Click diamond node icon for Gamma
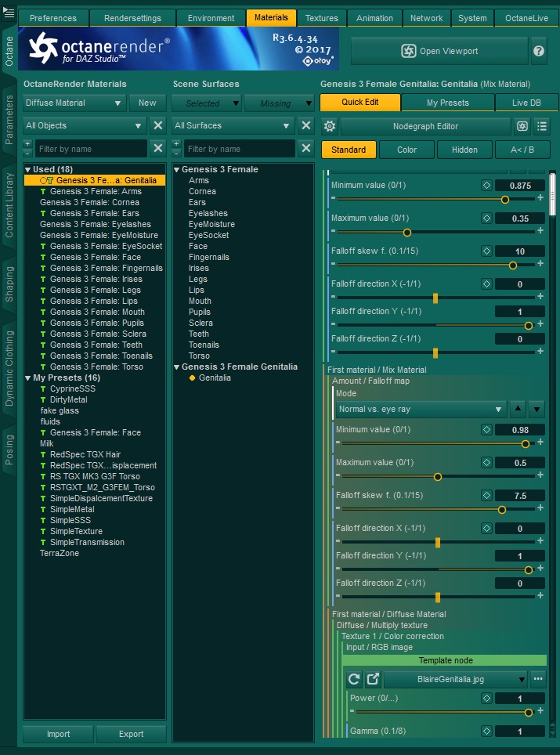Screen dimensions: 560x755 (486, 731)
